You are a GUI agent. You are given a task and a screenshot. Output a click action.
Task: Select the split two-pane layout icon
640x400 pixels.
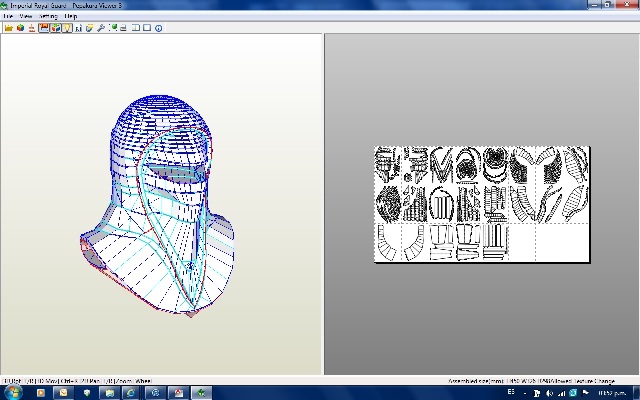tap(136, 28)
